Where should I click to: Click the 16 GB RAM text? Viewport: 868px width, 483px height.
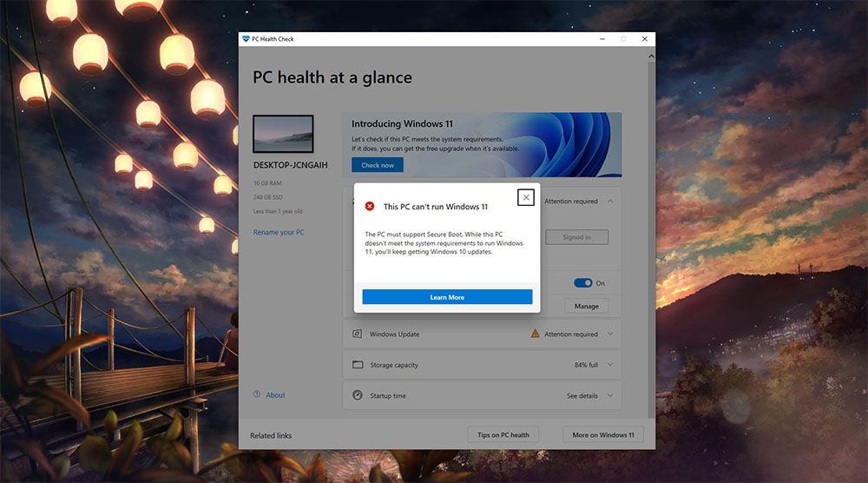click(x=267, y=182)
